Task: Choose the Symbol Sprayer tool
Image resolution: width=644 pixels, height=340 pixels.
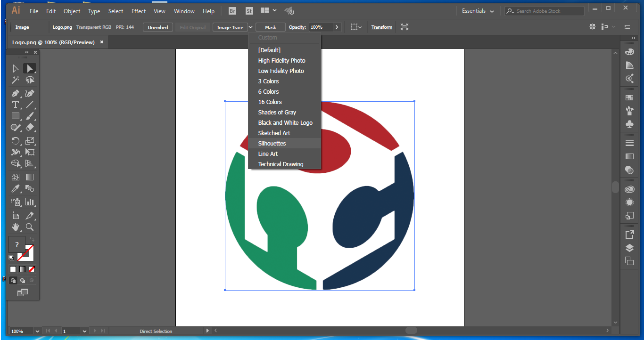Action: click(x=16, y=202)
